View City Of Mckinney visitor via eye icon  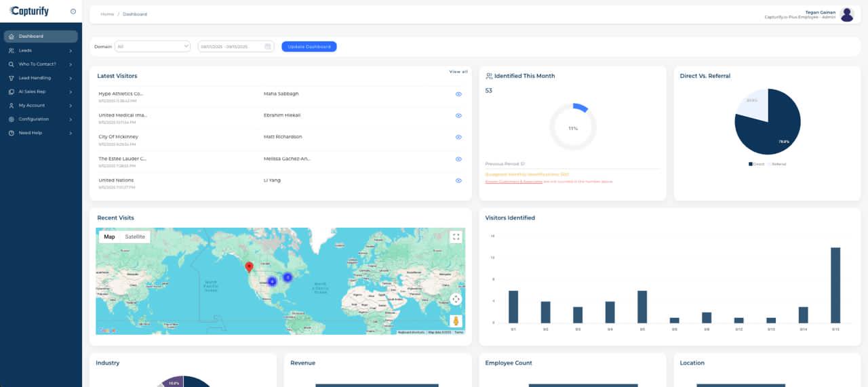[x=458, y=137]
